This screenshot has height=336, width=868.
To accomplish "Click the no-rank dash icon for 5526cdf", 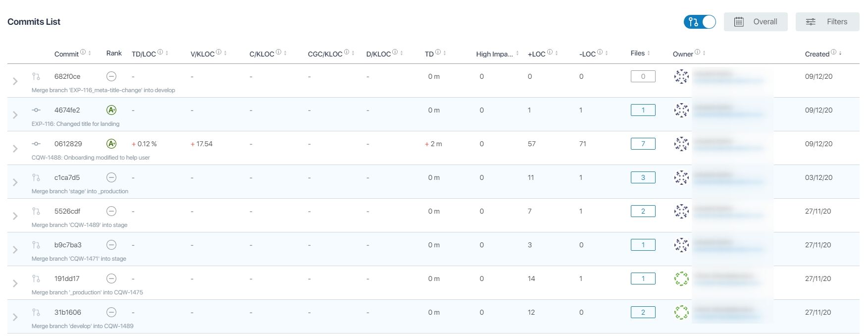I will point(111,211).
